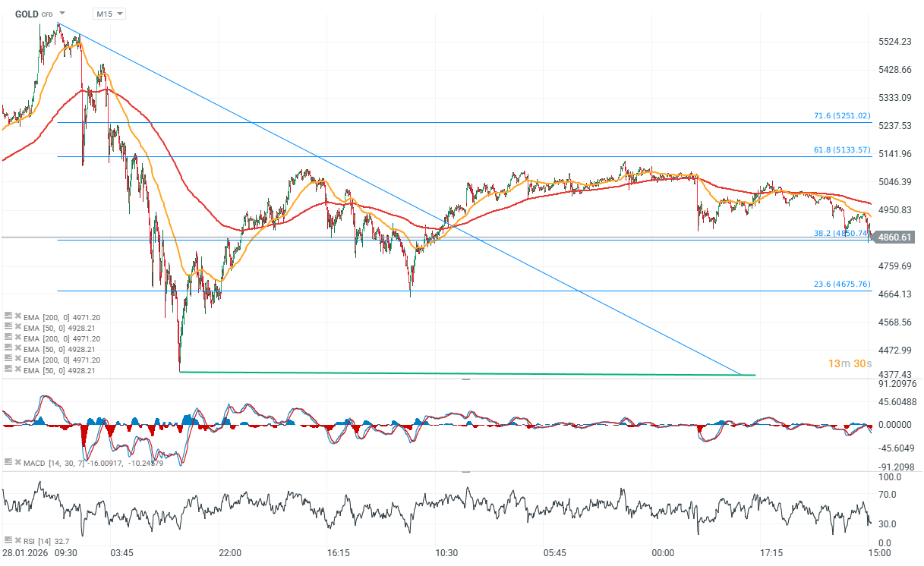The height and width of the screenshot is (566, 924).
Task: Click the 28.01.2026 09:30 date label
Action: tap(38, 554)
